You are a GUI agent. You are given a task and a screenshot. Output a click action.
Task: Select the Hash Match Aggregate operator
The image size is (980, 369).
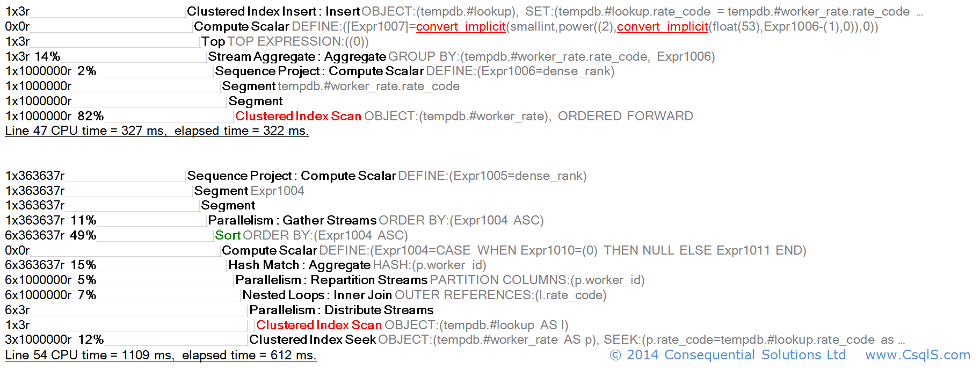click(x=299, y=265)
